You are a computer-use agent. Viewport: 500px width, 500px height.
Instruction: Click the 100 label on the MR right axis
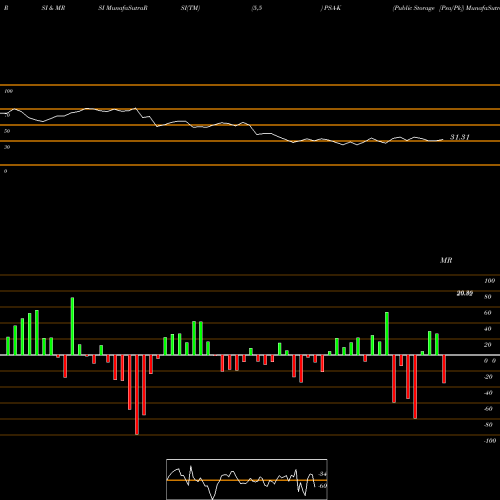(x=490, y=281)
